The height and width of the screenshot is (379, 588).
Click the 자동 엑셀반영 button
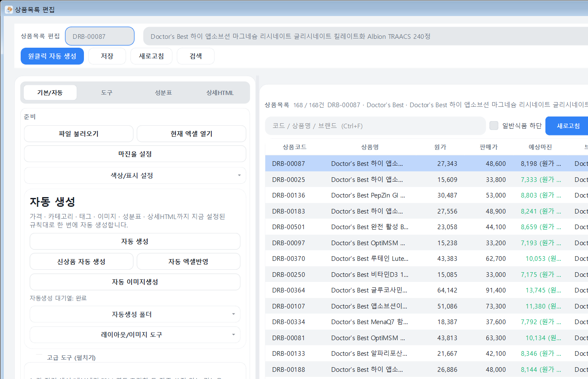(189, 262)
